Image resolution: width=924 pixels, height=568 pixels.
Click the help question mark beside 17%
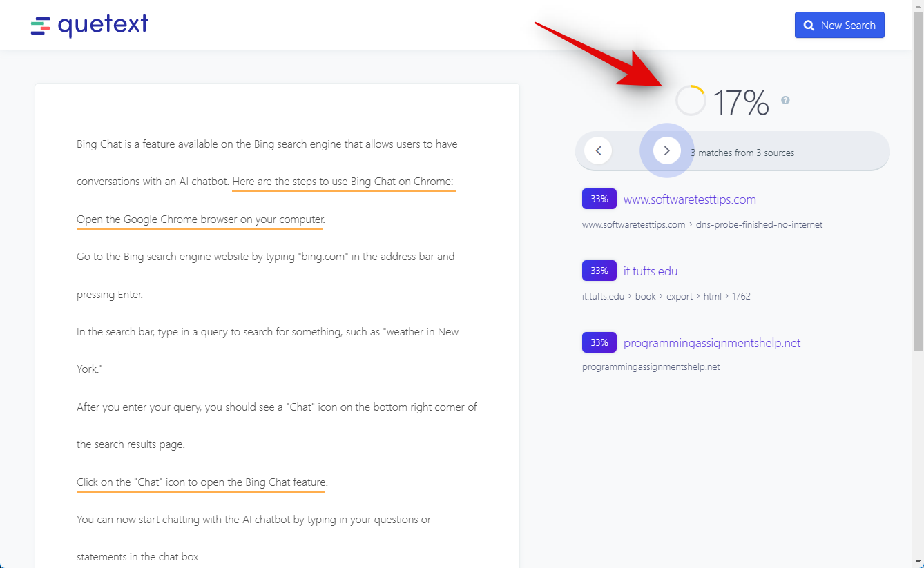tap(785, 100)
